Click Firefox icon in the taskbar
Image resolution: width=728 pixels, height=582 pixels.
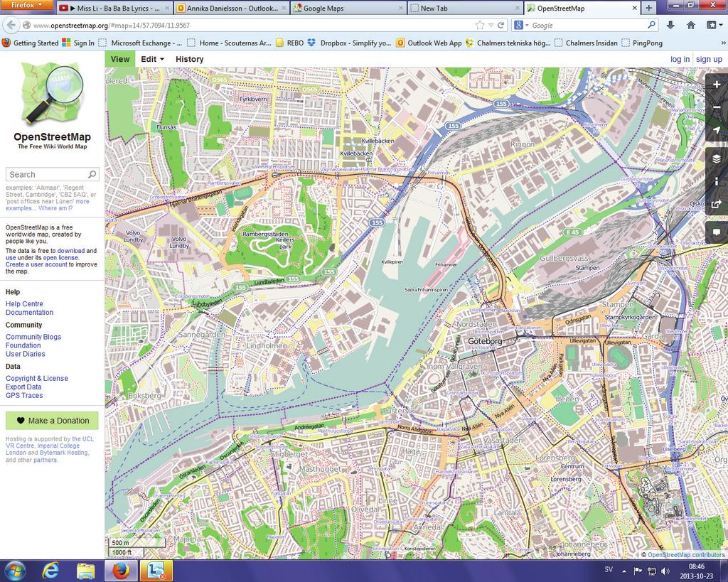tap(120, 571)
